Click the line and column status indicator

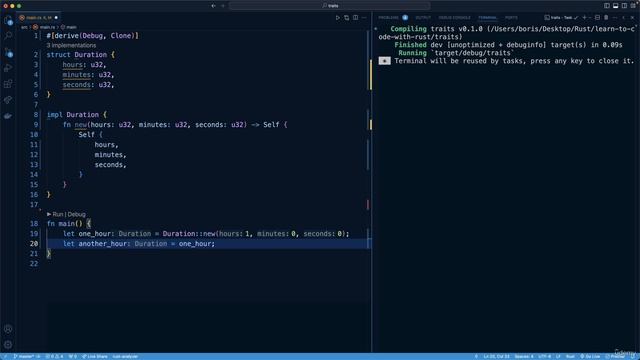496,356
